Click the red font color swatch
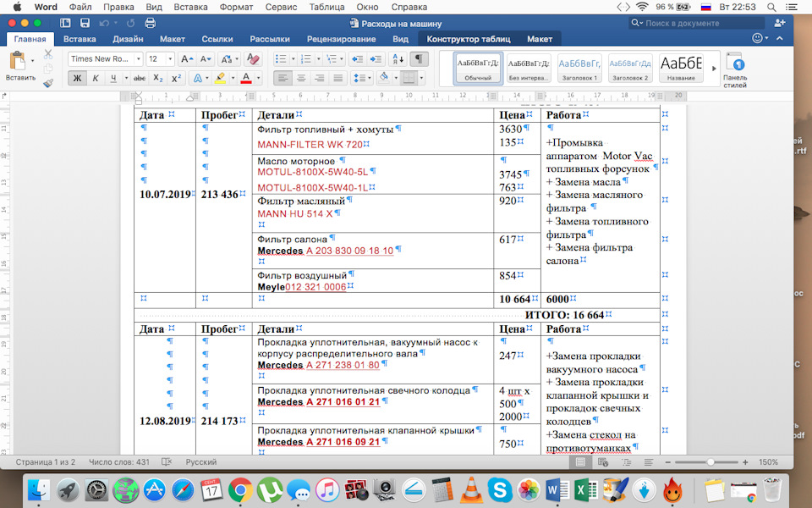The height and width of the screenshot is (508, 812). 246,79
